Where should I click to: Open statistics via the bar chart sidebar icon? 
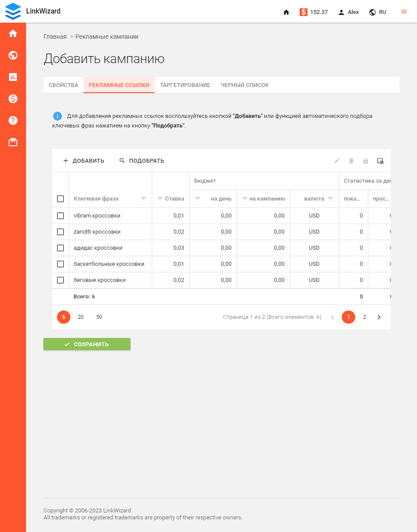pos(13,77)
